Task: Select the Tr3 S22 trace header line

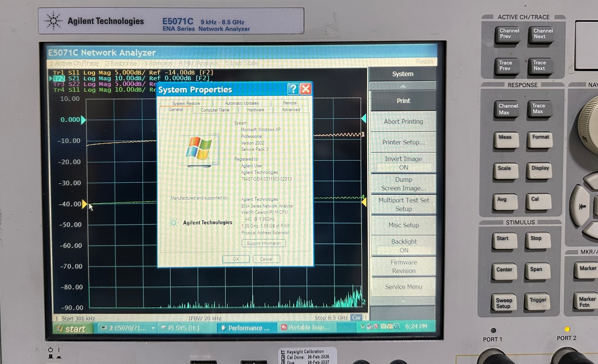Action: (104, 84)
